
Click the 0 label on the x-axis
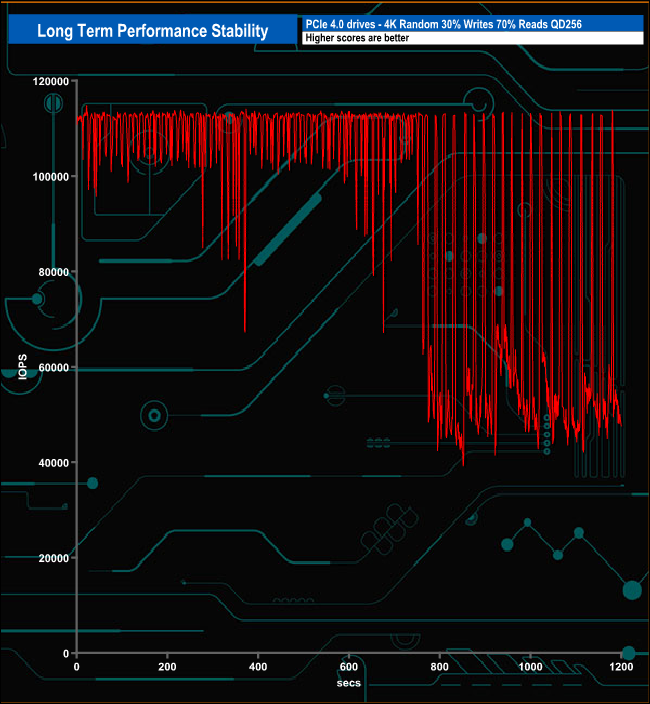coord(77,667)
